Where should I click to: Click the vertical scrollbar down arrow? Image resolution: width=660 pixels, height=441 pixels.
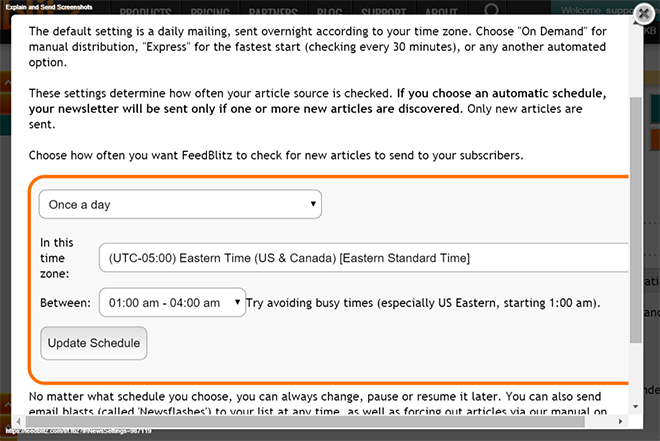[x=636, y=406]
